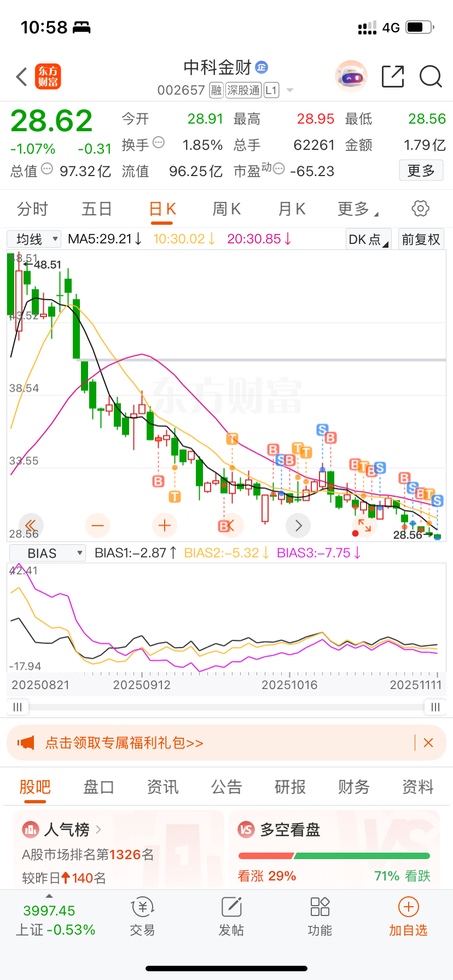Tap 看涨 29% bullish vote
Viewport: 453px width, 980px height.
coord(267,876)
